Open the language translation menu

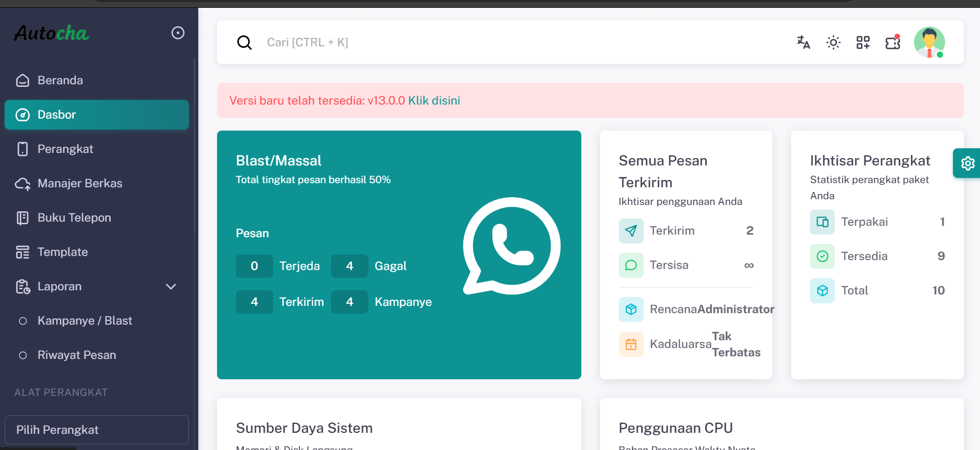804,42
